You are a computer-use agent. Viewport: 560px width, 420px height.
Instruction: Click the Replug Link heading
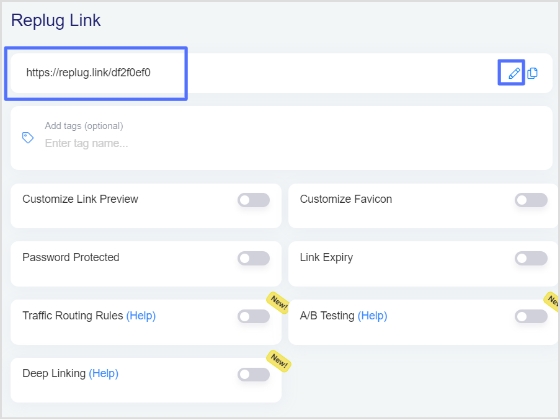coord(56,20)
